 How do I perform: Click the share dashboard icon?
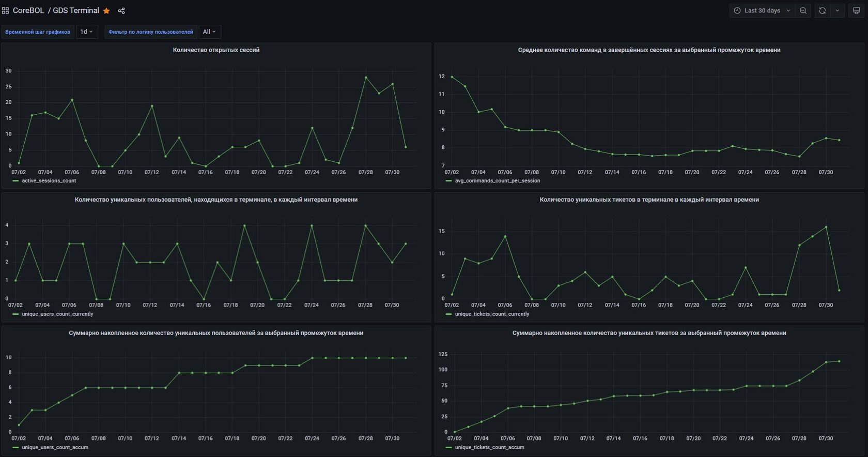tap(121, 11)
